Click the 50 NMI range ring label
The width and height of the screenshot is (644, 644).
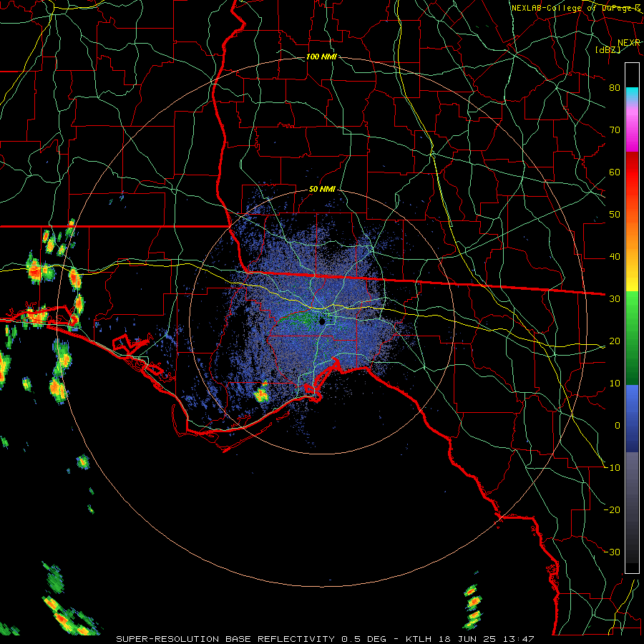pyautogui.click(x=322, y=190)
